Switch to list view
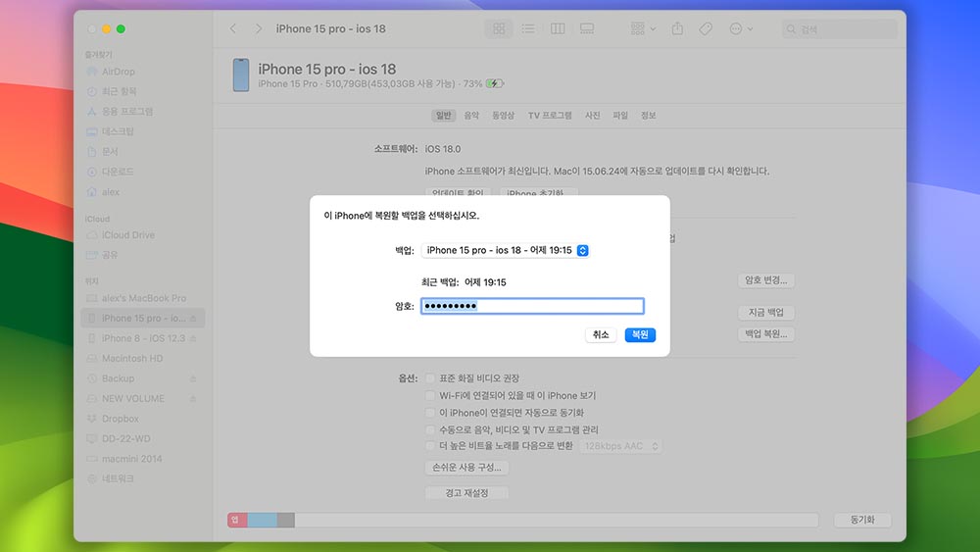This screenshot has width=980, height=552. (528, 28)
